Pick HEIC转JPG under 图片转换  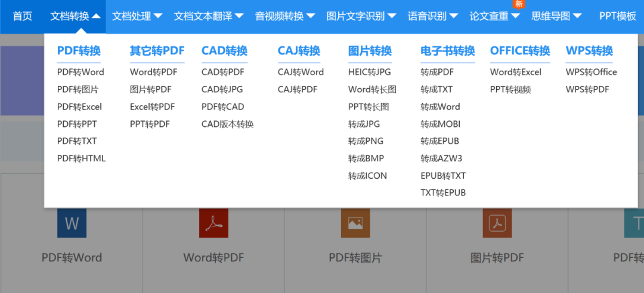[370, 72]
